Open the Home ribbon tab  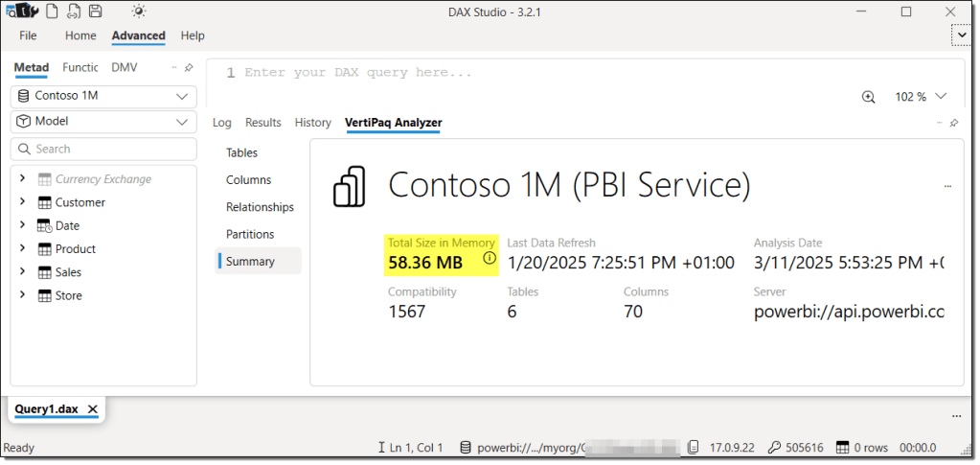pos(80,35)
